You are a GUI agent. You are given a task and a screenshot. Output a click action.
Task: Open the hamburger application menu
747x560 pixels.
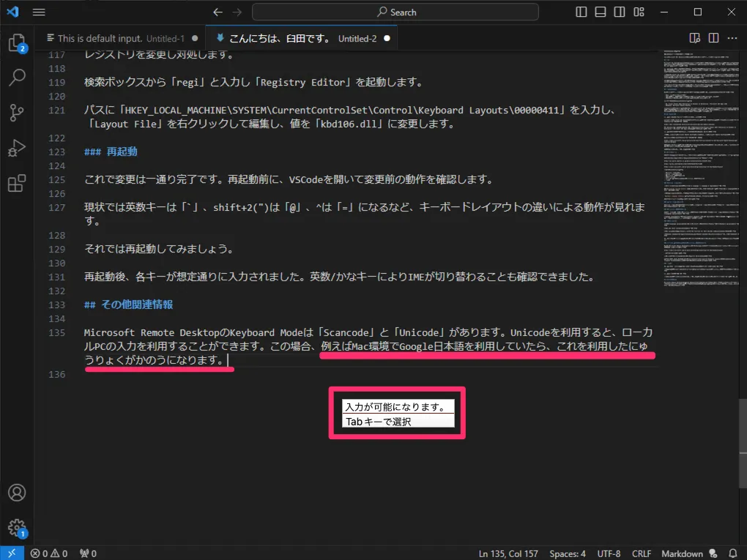[x=39, y=12]
